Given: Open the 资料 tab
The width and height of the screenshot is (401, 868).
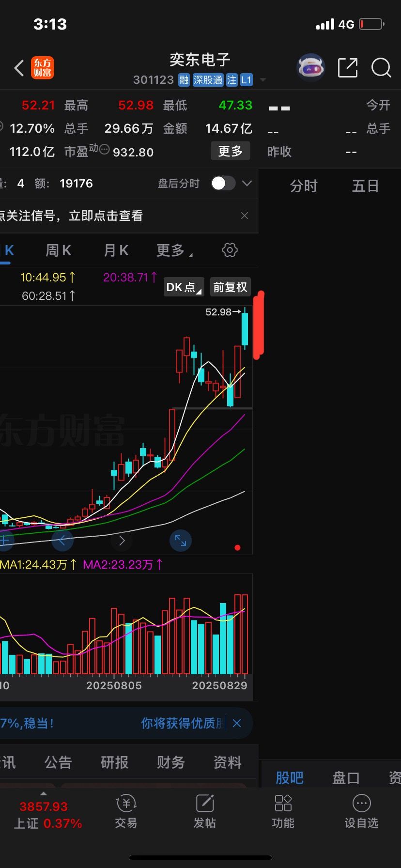Looking at the screenshot, I should click(x=227, y=762).
